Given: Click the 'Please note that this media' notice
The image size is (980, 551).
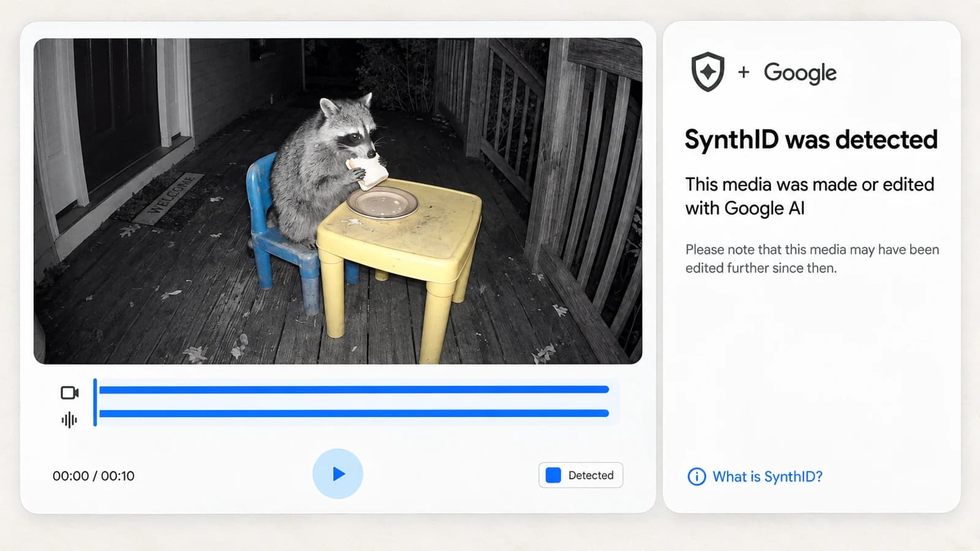Looking at the screenshot, I should pyautogui.click(x=812, y=258).
